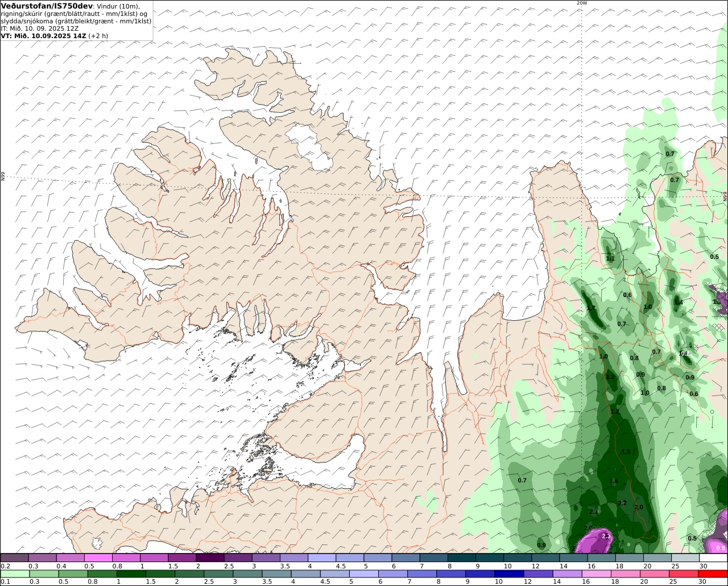Select the light grey snow swatch for 25–30
Image resolution: width=728 pixels, height=586 pixels.
(686, 558)
